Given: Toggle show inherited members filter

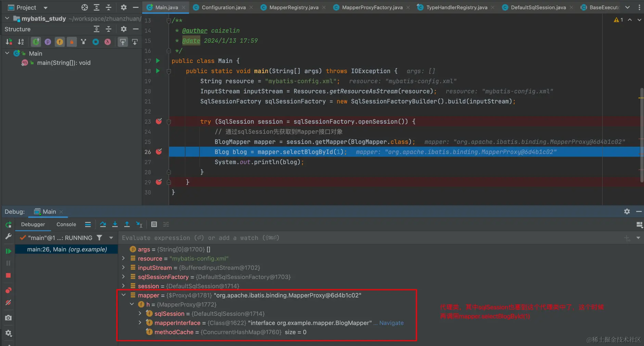Looking at the screenshot, I should 36,42.
